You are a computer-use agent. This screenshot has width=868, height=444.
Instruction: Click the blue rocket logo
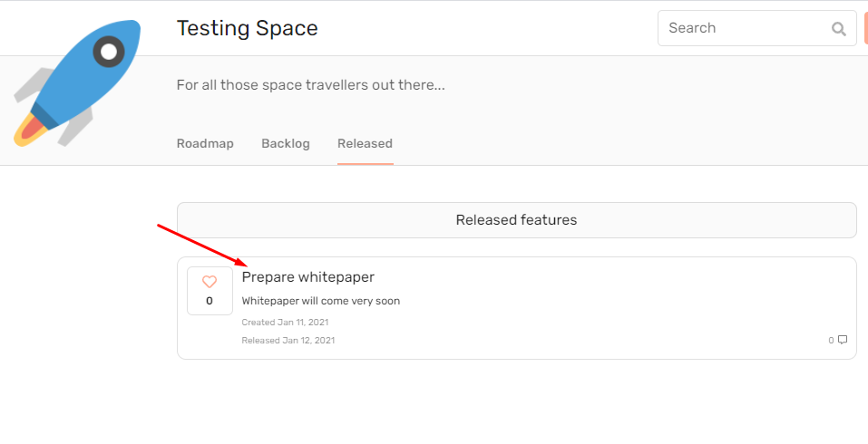(77, 83)
